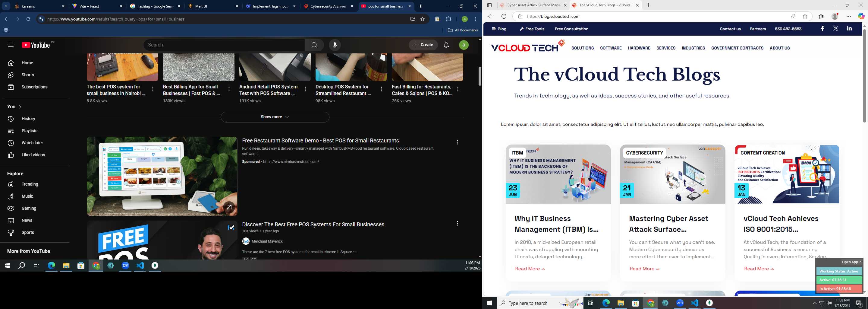Click Contact us on vCloud site
This screenshot has height=309, width=868.
coord(730,29)
